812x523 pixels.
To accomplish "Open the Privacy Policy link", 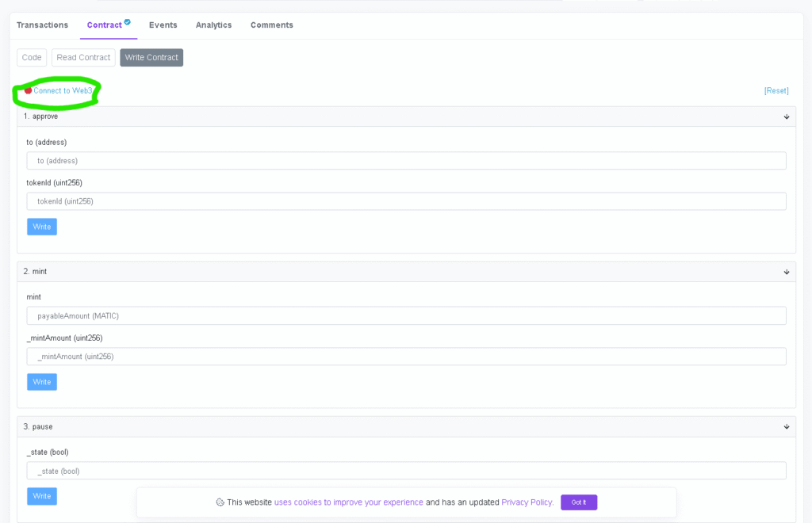I will click(527, 502).
